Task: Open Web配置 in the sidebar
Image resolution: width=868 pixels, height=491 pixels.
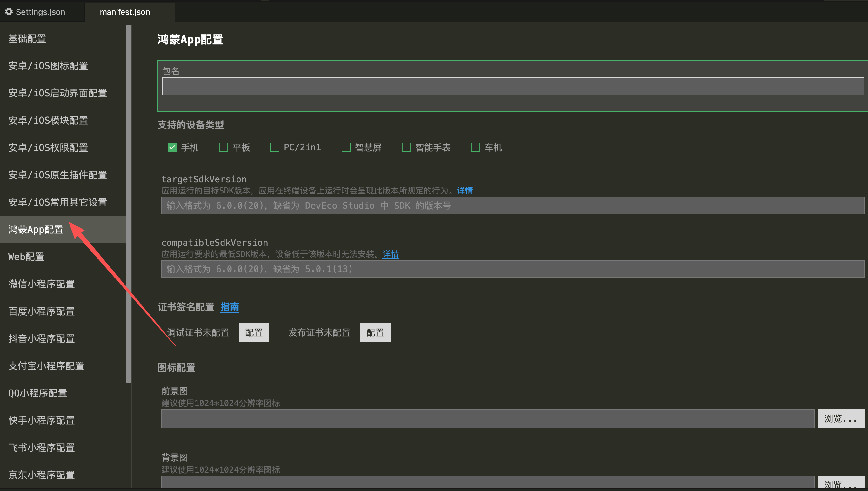Action: click(63, 257)
